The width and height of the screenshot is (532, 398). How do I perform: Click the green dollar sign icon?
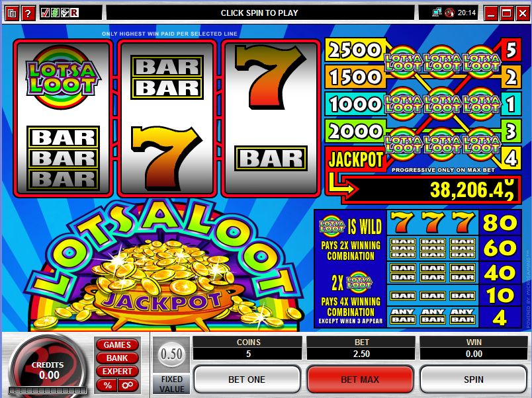(54, 13)
